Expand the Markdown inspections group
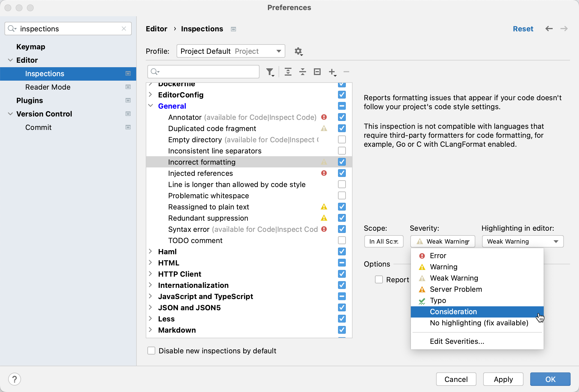 [150, 330]
